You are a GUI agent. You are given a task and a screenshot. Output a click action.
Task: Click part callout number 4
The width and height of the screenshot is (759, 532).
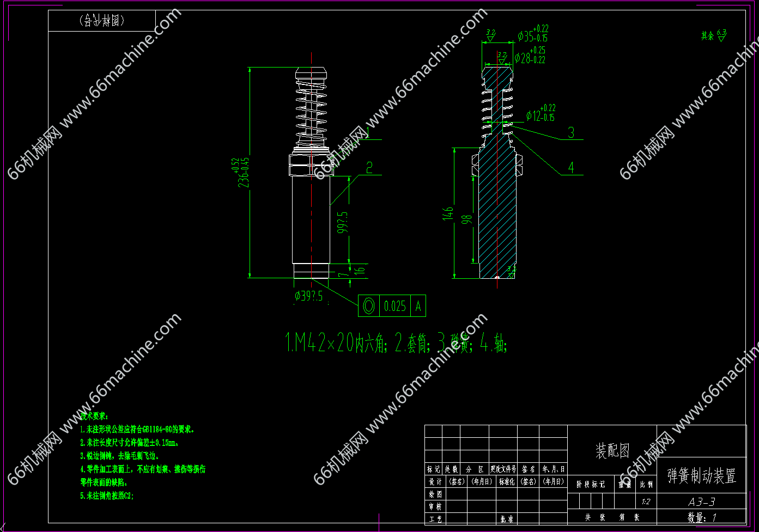tap(571, 167)
